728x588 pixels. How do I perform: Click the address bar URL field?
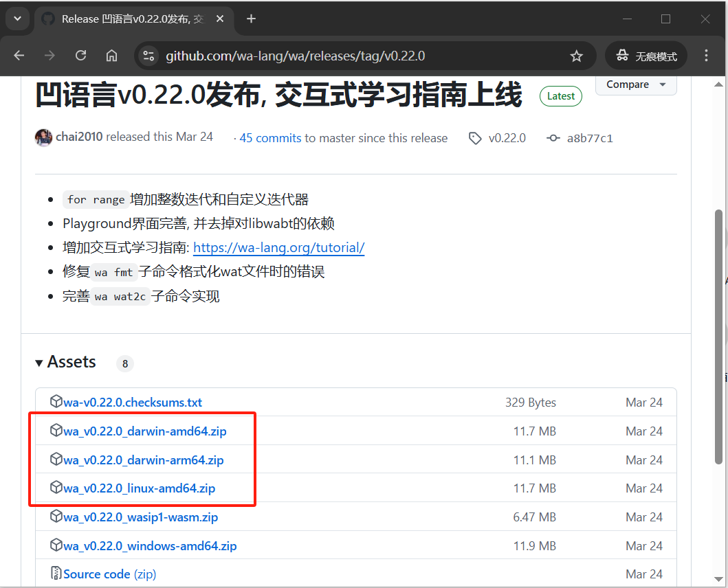[344, 56]
